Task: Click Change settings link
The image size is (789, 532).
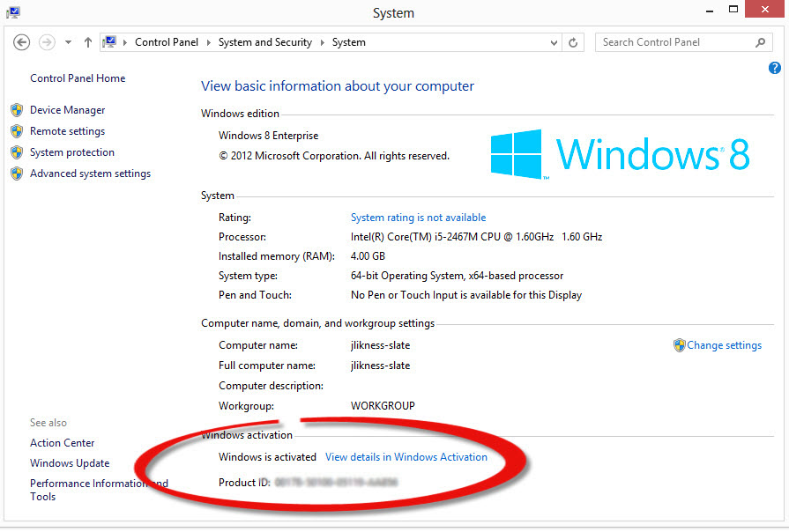Action: (724, 345)
